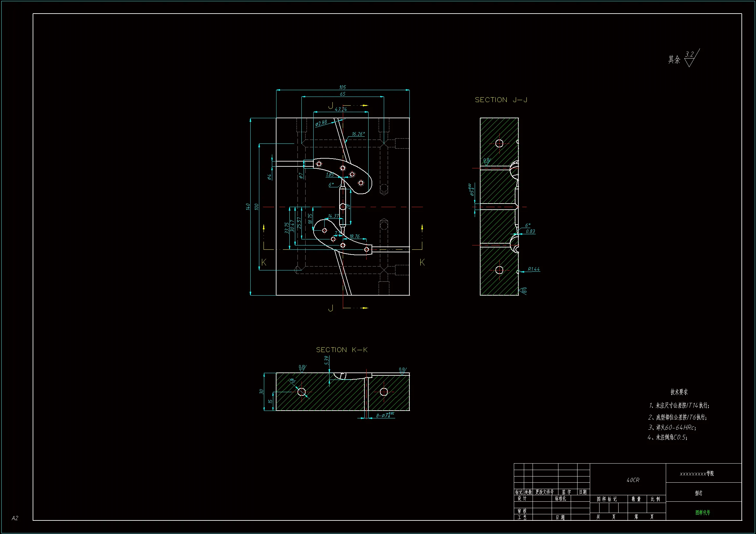Click the 型芯 part name cell

coord(698,493)
